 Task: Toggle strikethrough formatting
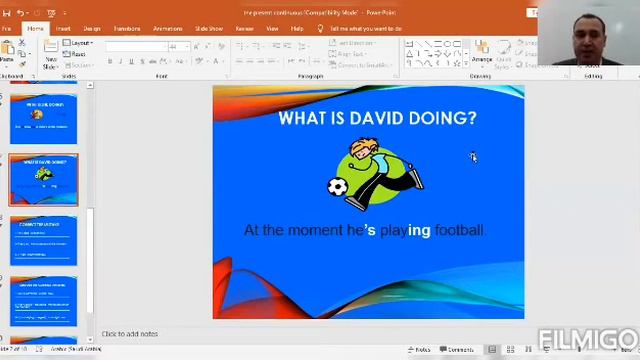pos(153,62)
